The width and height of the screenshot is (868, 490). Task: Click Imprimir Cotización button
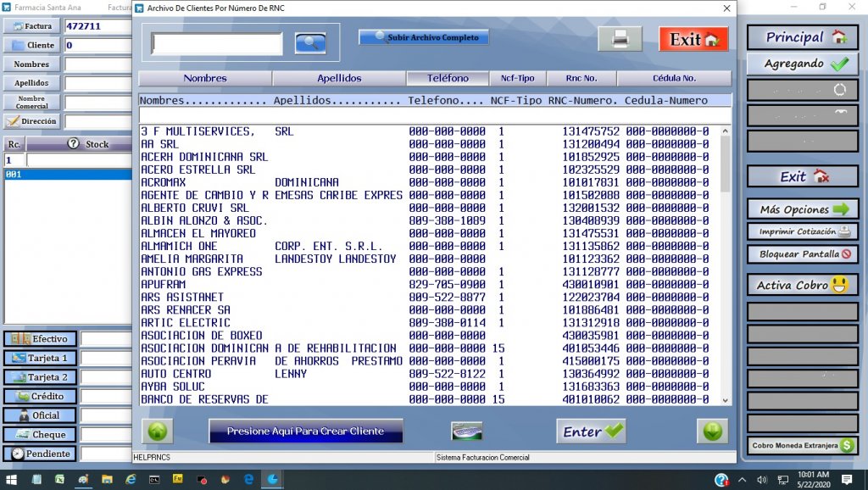(x=802, y=231)
